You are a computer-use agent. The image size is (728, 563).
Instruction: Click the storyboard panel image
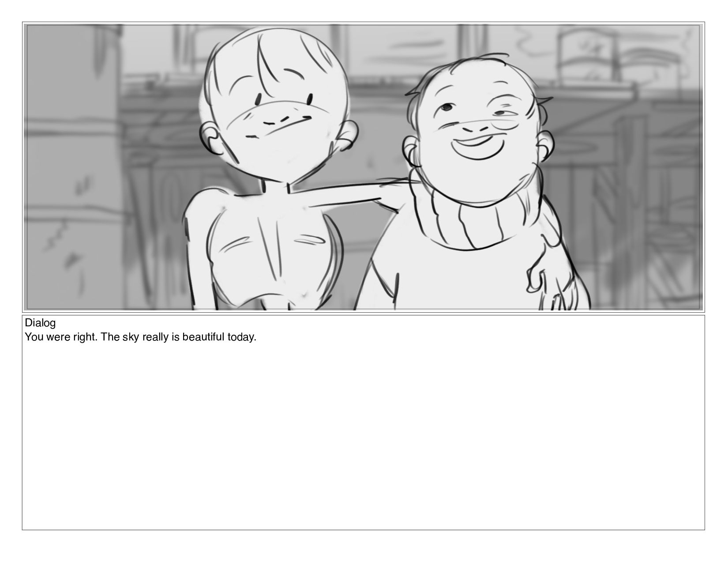(x=364, y=167)
